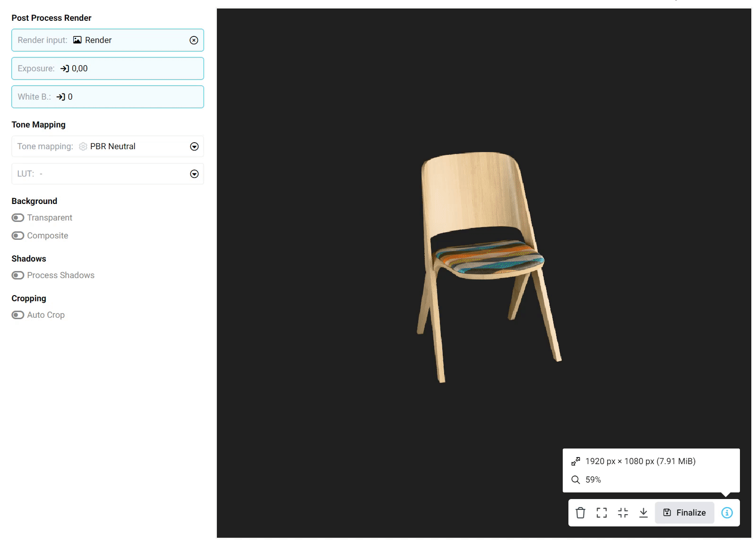Enable Process Shadows

click(18, 275)
